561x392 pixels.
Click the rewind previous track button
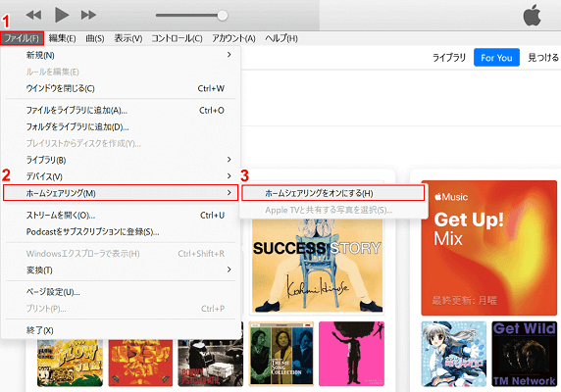pyautogui.click(x=34, y=15)
